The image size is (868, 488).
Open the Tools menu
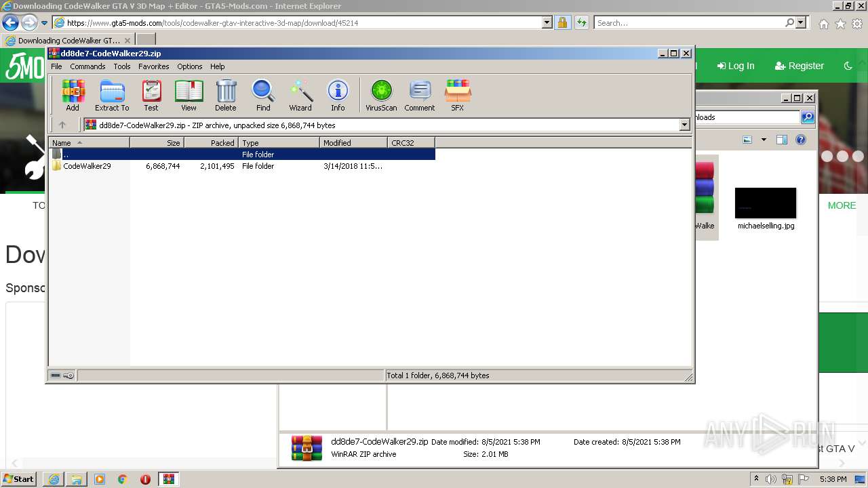[x=122, y=66]
